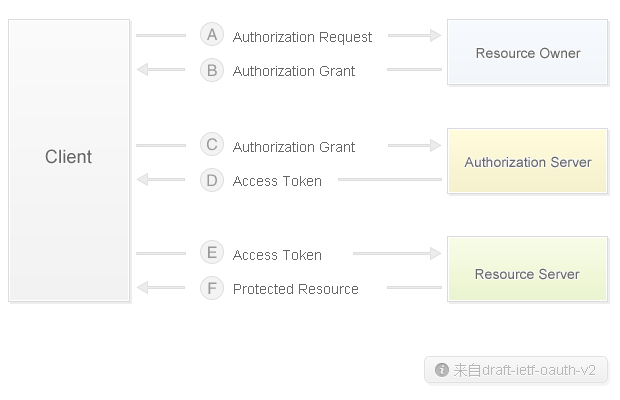
Task: Click the circled letter F step icon
Action: [x=211, y=288]
